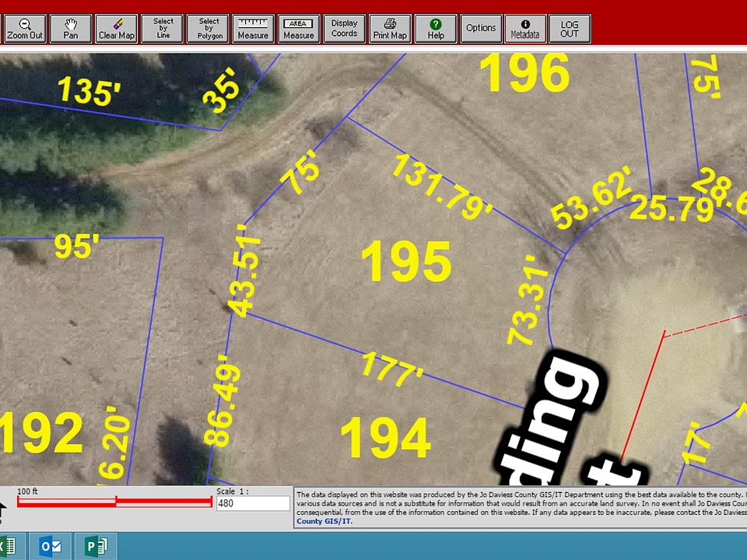Click the County GIS/IT link
Viewport: 747px width, 560px height.
click(324, 521)
